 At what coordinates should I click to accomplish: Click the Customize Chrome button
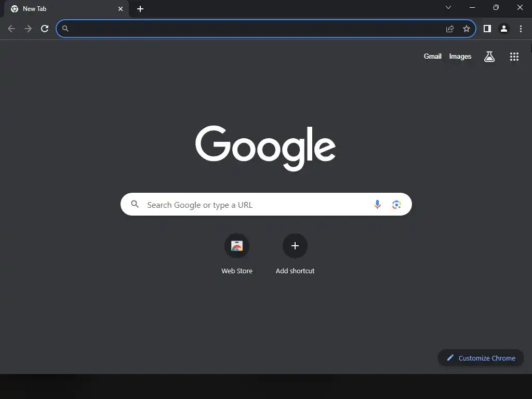click(x=481, y=358)
